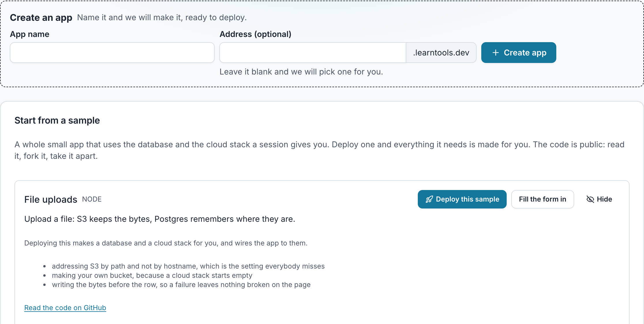The image size is (644, 324).
Task: Click the rocket icon on Deploy button
Action: [x=429, y=199]
